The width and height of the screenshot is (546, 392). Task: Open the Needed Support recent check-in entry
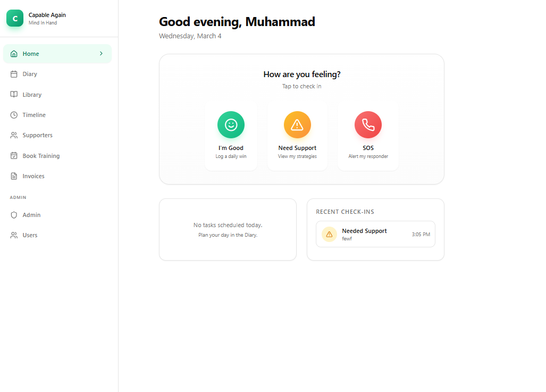[x=375, y=234]
